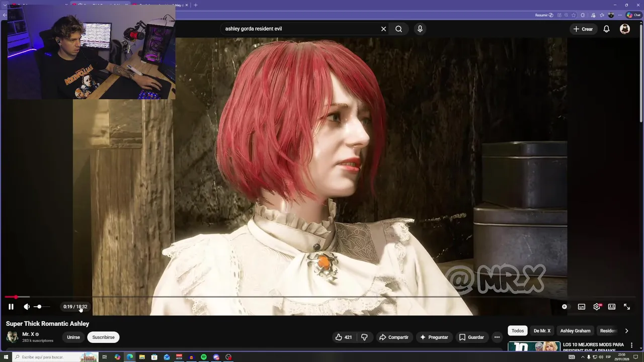This screenshot has width=644, height=362.
Task: Open the tab search dropdown chevron
Action: 4,5
